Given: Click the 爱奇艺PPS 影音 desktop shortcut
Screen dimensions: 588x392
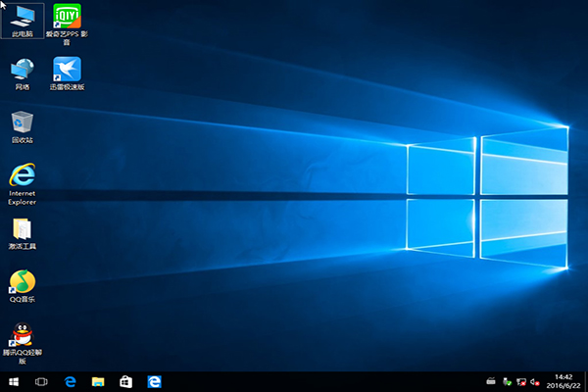Looking at the screenshot, I should (x=67, y=19).
